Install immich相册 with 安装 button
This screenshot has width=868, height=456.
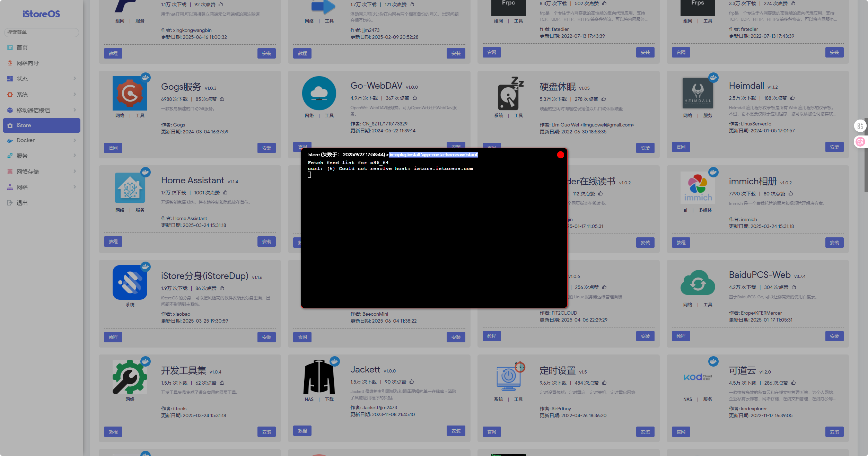coord(834,243)
